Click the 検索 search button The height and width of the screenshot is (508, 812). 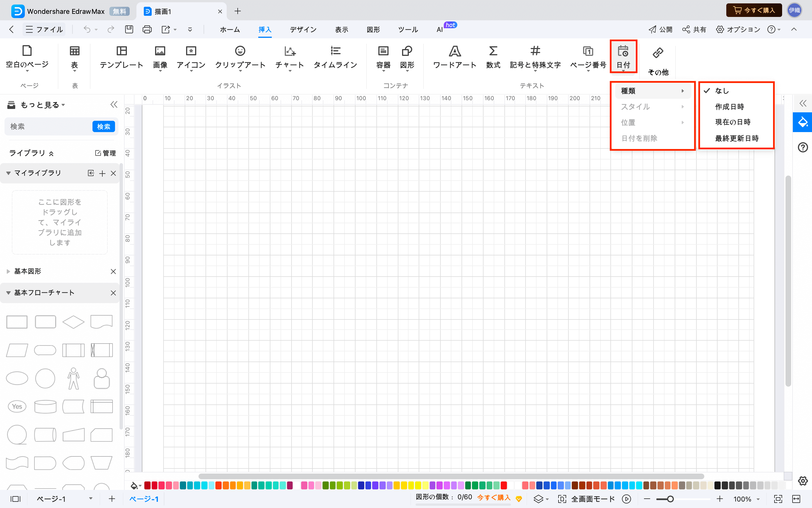tap(104, 126)
